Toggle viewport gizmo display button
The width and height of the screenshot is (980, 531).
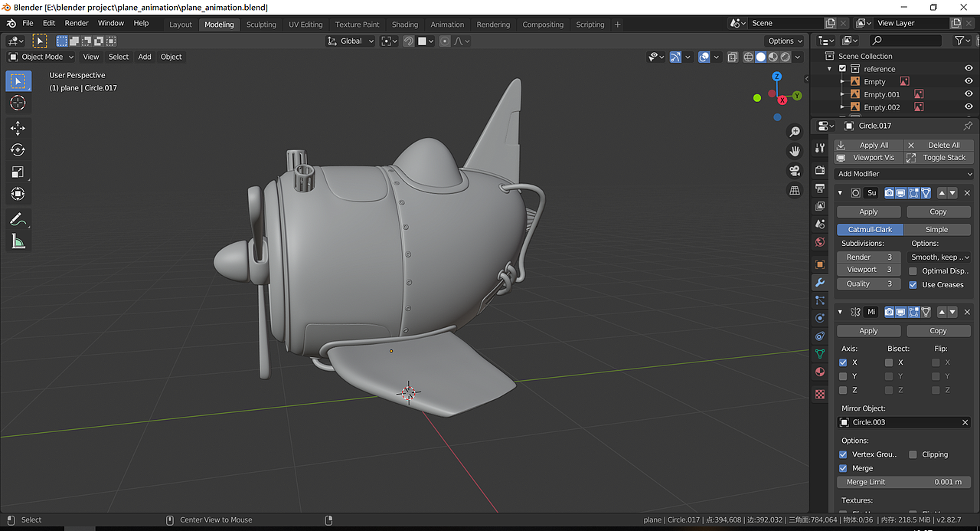tap(675, 57)
